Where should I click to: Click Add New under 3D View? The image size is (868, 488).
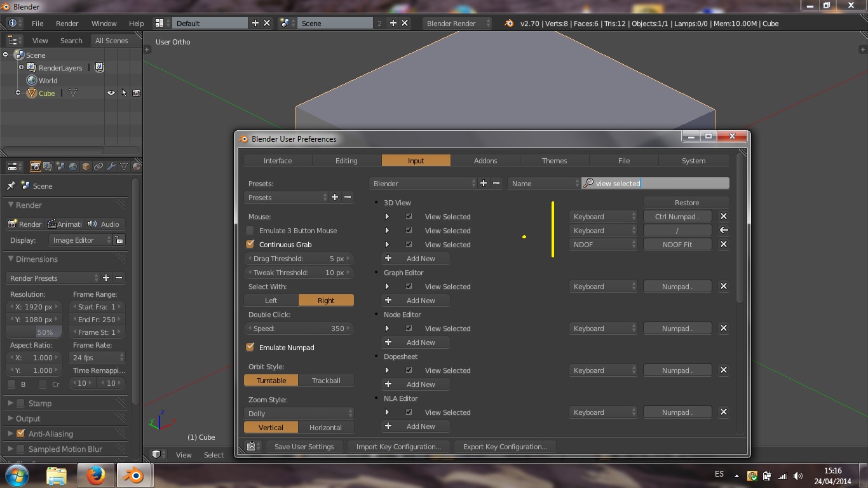(416, 258)
